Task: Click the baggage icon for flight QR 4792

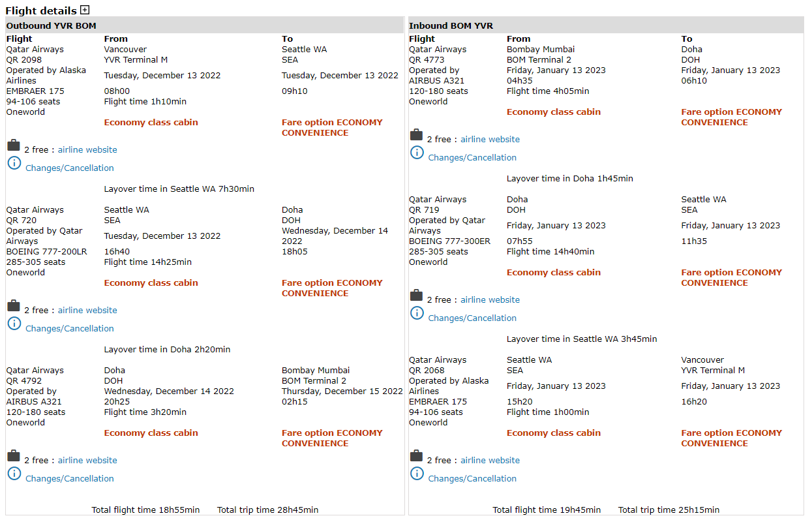Action: pyautogui.click(x=14, y=456)
